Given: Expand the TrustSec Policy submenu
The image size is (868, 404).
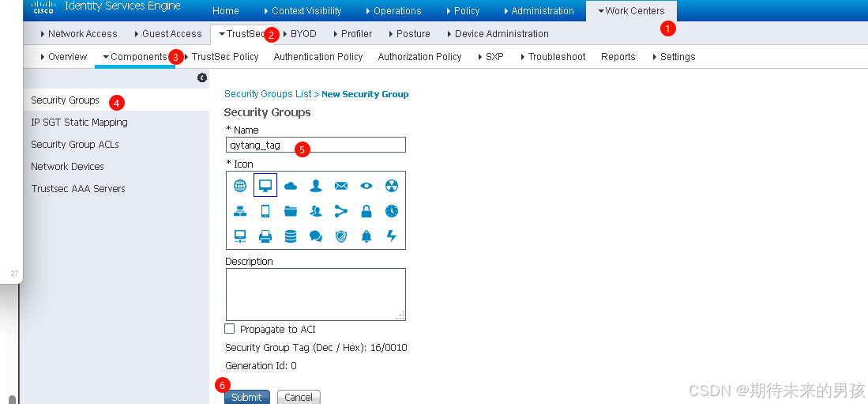Looking at the screenshot, I should 221,56.
